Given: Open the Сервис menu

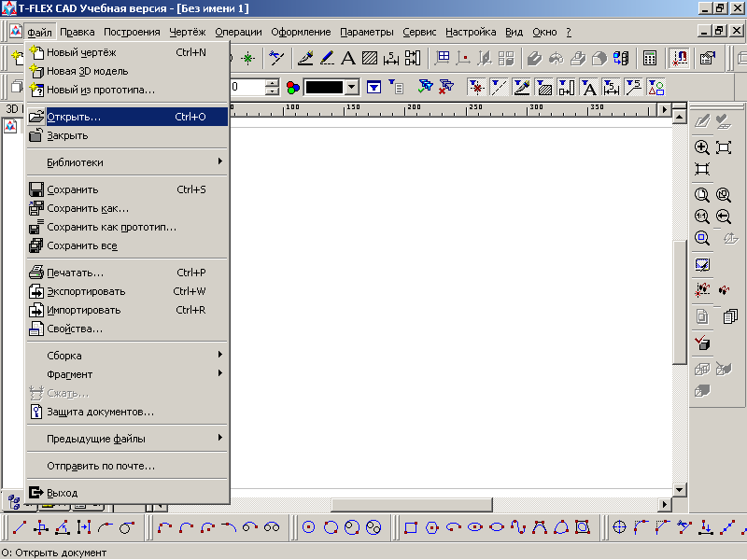Looking at the screenshot, I should [x=419, y=32].
